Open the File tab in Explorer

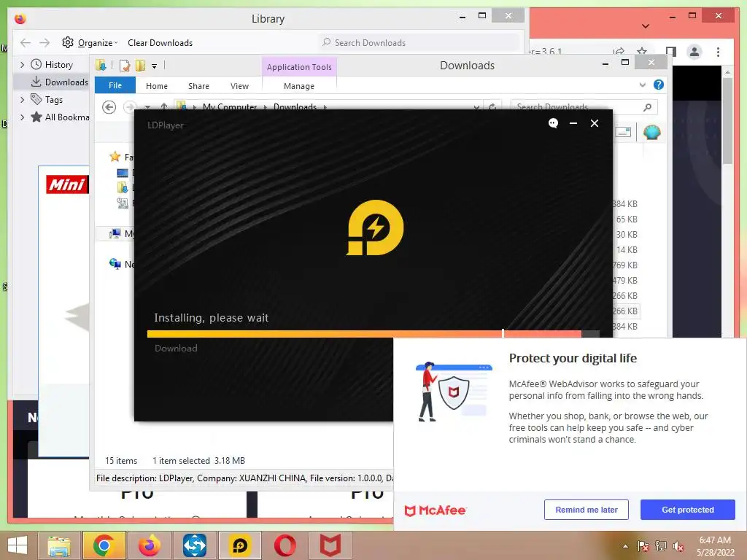(x=115, y=85)
